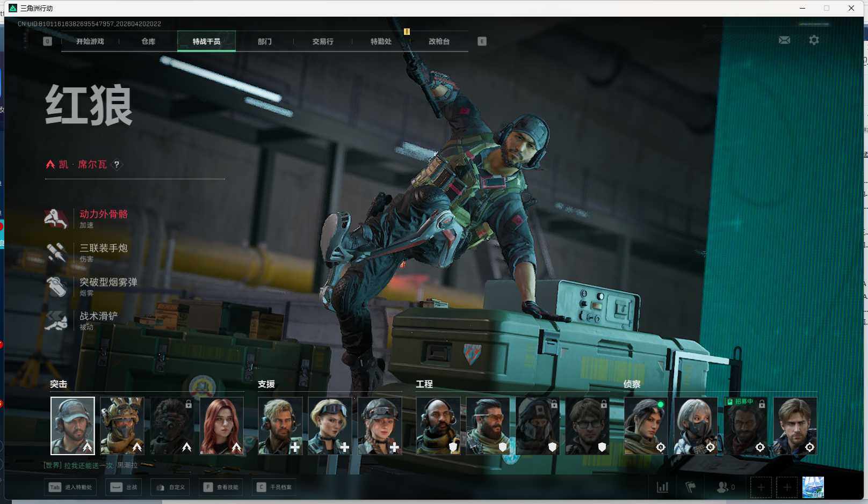Select the 突破型烟雾弹 skill icon
Viewport: 868px width, 504px height.
pos(56,287)
